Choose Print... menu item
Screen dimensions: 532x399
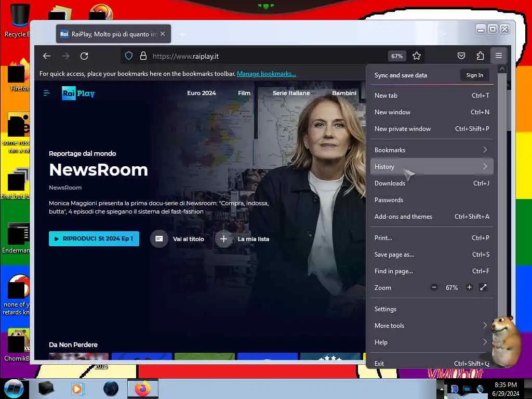coord(432,238)
